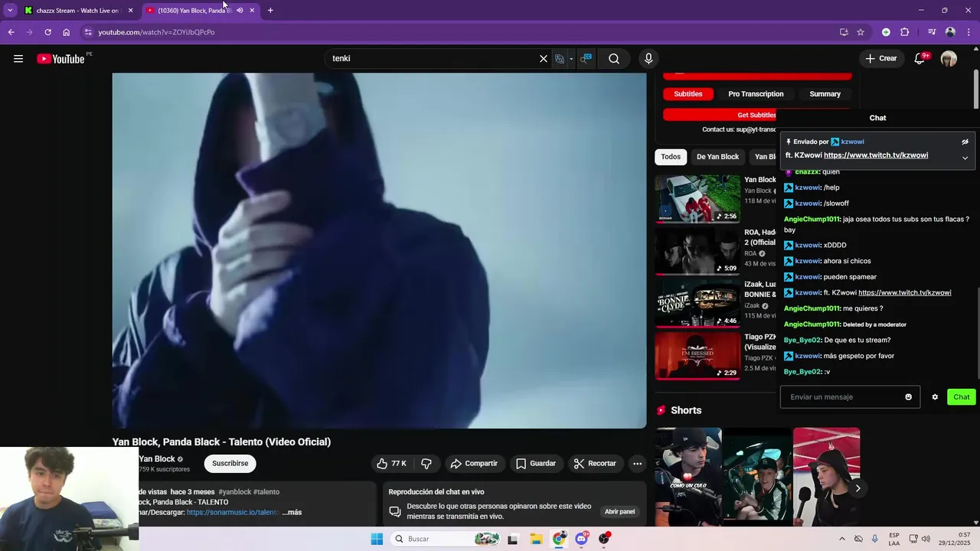Viewport: 980px width, 551px height.
Task: Click the Recortar clip button
Action: (595, 464)
